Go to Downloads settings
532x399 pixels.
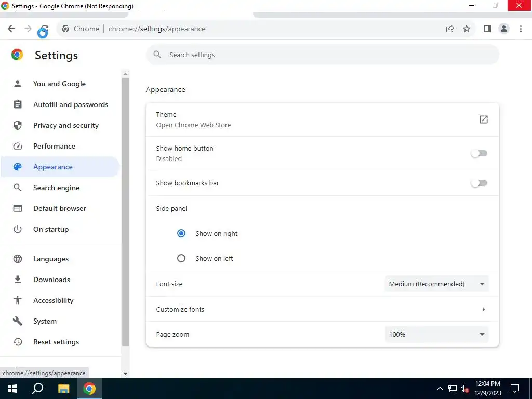[51, 280]
